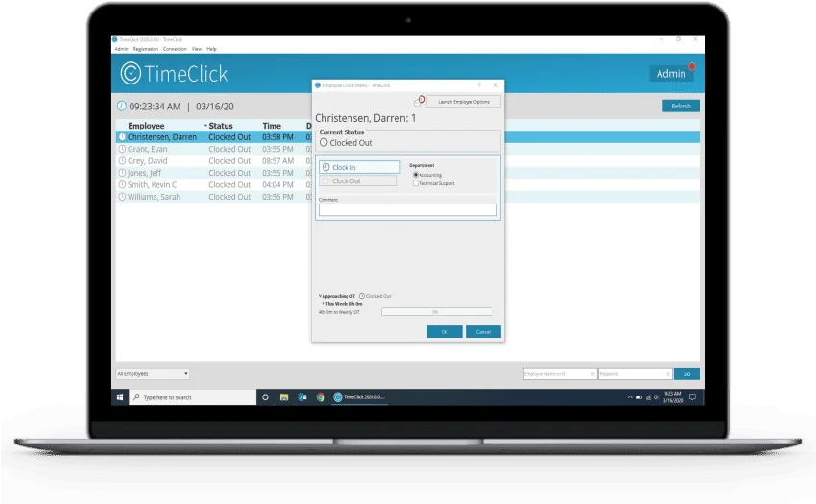
Task: Sort by the Time column header
Action: (272, 126)
